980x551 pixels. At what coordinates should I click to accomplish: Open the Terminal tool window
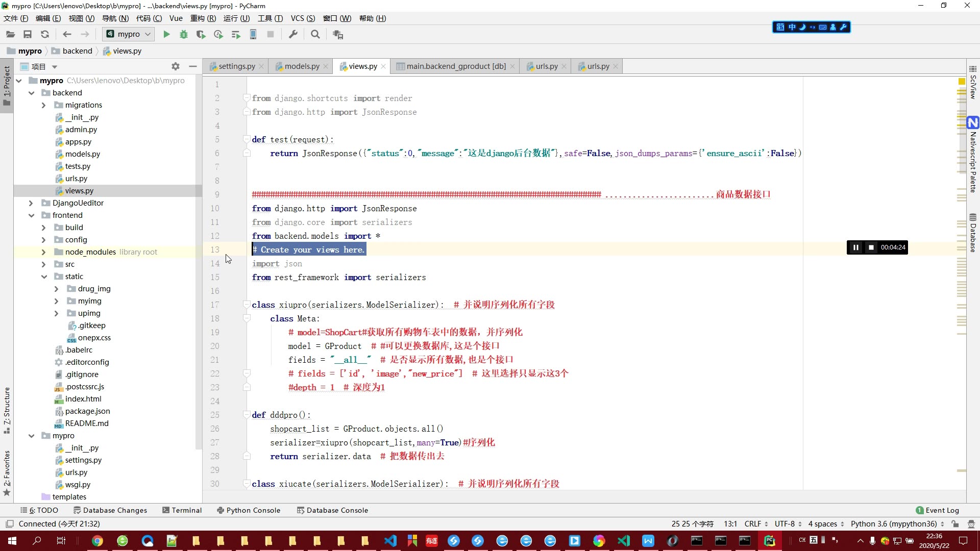click(x=182, y=510)
